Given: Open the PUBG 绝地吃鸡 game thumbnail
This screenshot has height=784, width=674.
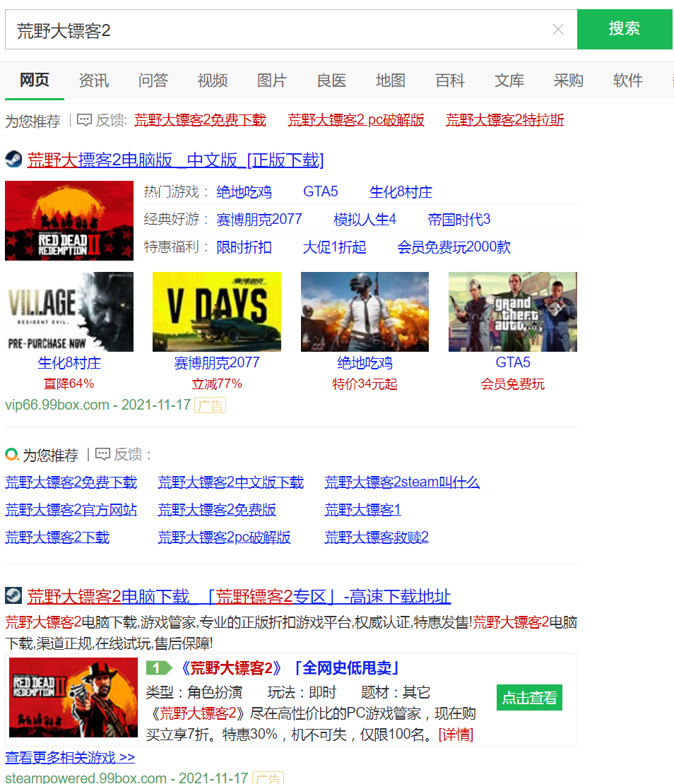Looking at the screenshot, I should 365,311.
